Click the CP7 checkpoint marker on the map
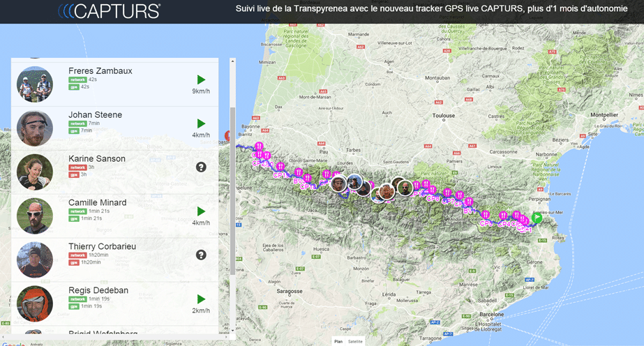This screenshot has height=346, width=644. click(x=447, y=192)
